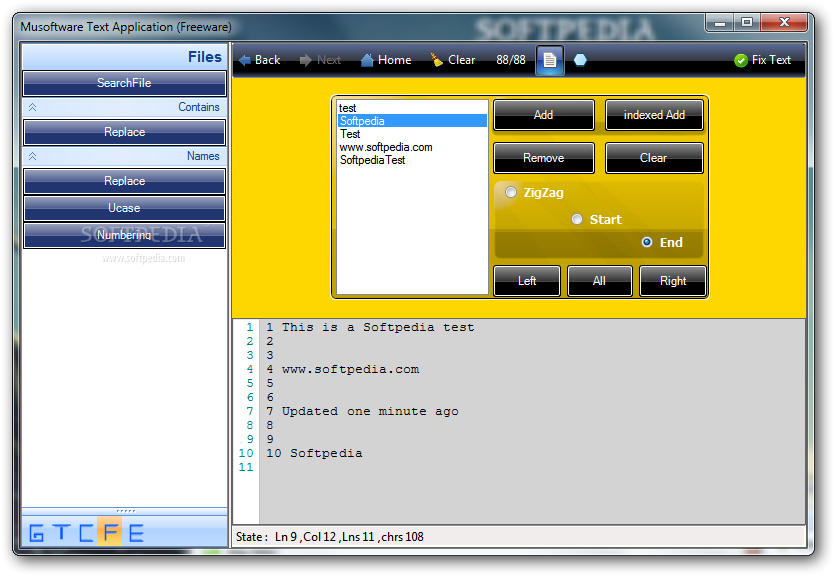Go back using the Back arrow

point(259,60)
